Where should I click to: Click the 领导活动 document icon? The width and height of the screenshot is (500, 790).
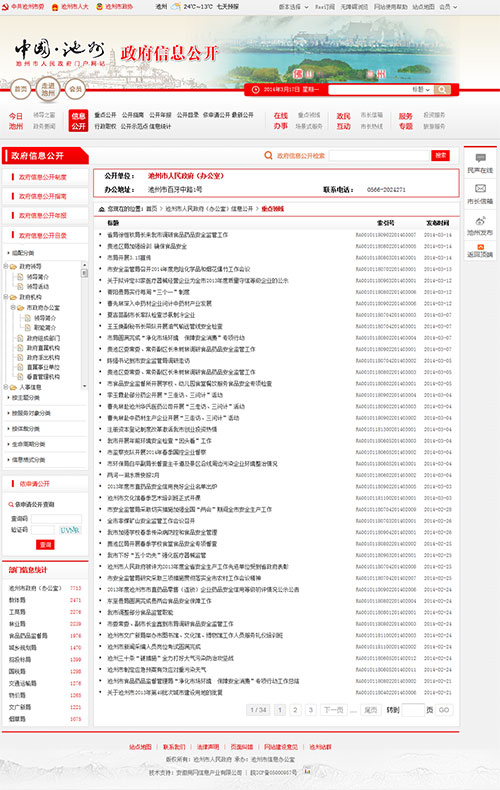click(20, 287)
